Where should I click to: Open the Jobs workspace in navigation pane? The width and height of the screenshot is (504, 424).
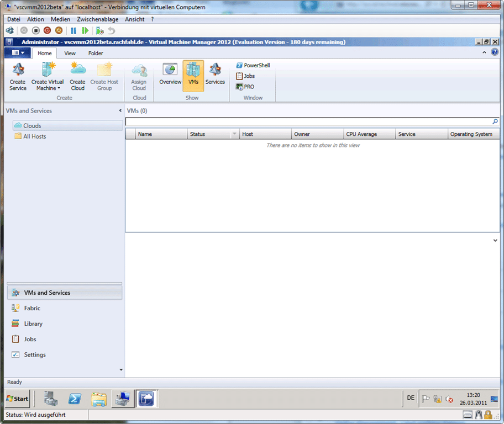point(64,339)
